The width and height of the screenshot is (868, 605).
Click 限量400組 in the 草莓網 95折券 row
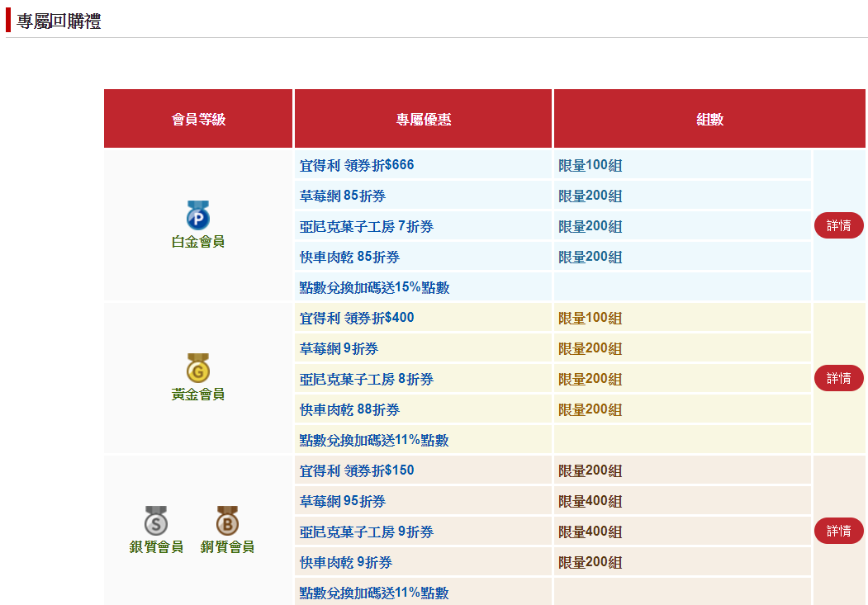click(x=591, y=501)
